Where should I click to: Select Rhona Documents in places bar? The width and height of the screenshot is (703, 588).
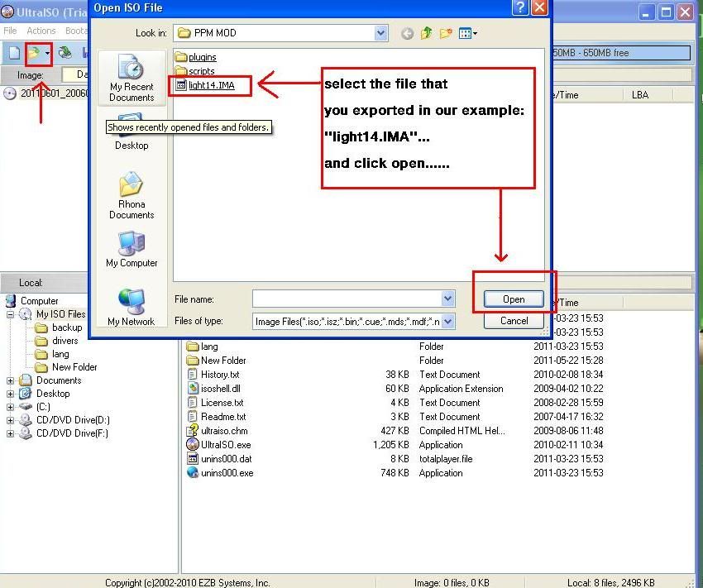[132, 195]
